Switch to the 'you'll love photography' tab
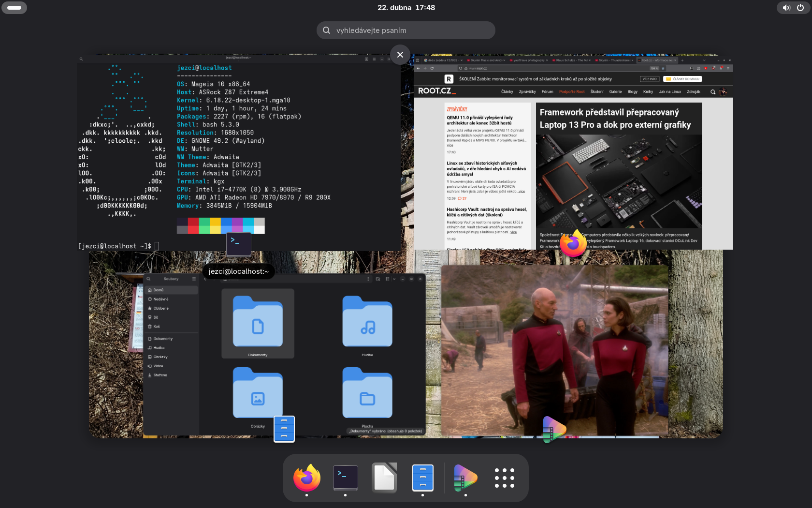This screenshot has height=508, width=812. [x=528, y=60]
